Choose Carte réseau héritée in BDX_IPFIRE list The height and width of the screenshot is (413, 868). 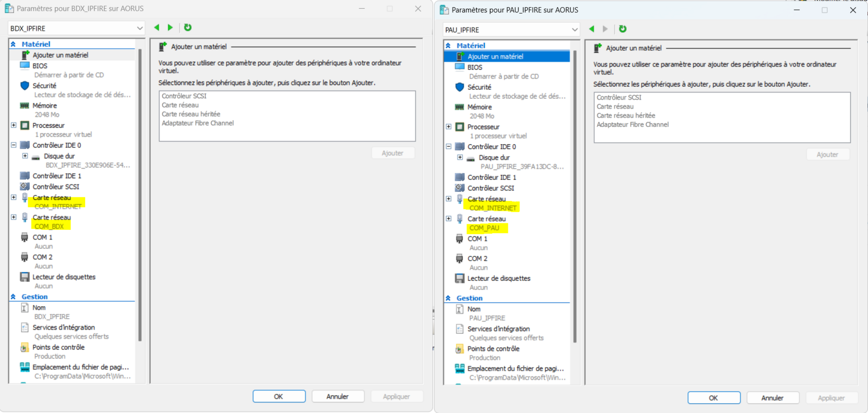pos(191,114)
